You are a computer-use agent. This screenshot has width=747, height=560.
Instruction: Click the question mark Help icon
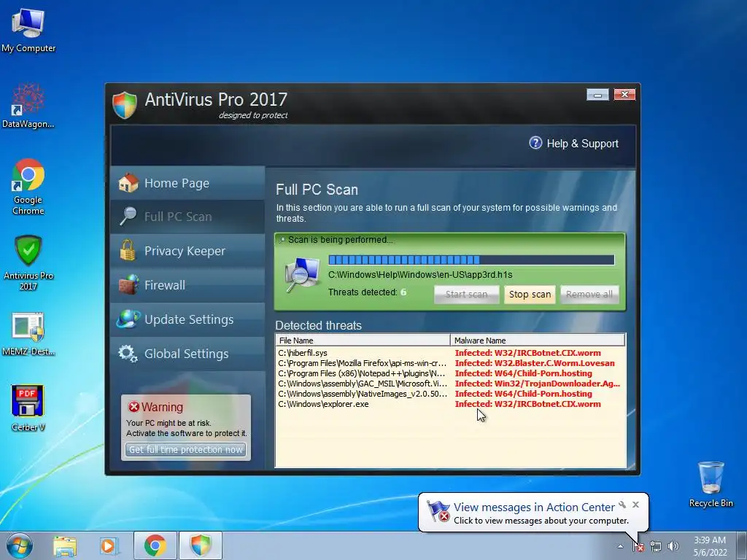(x=535, y=143)
